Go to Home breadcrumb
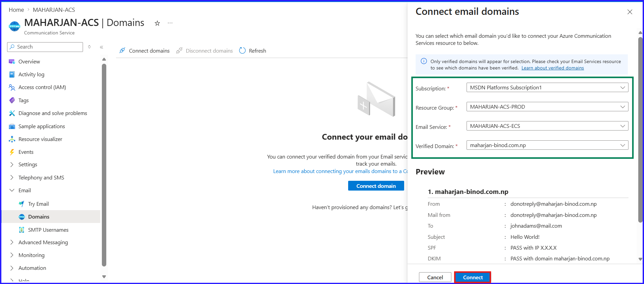The width and height of the screenshot is (644, 284). [16, 10]
